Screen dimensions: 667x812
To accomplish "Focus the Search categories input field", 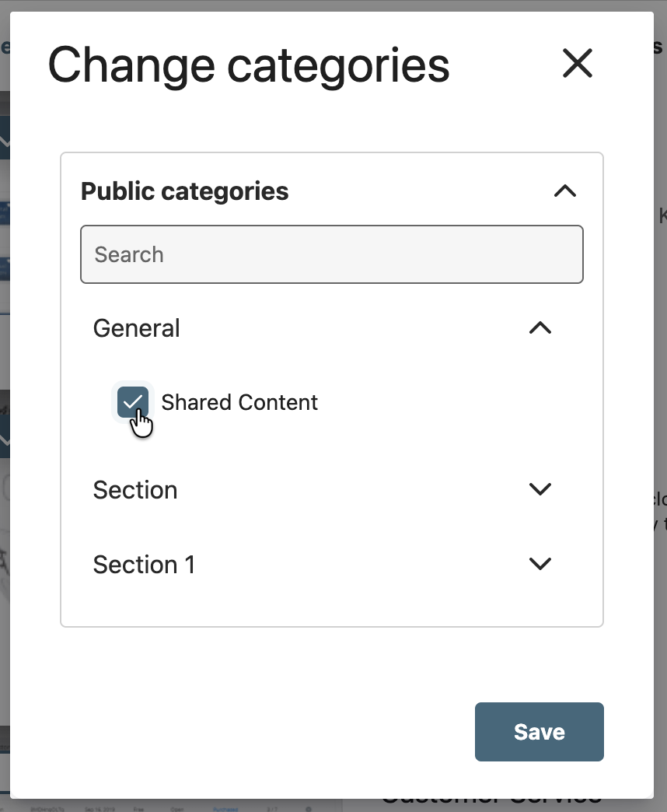I will tap(332, 254).
